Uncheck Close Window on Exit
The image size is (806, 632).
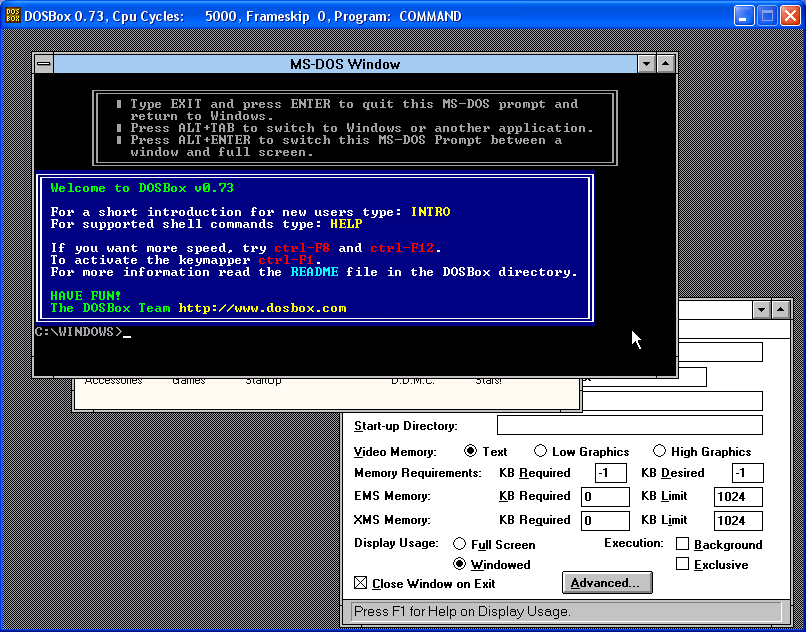361,583
